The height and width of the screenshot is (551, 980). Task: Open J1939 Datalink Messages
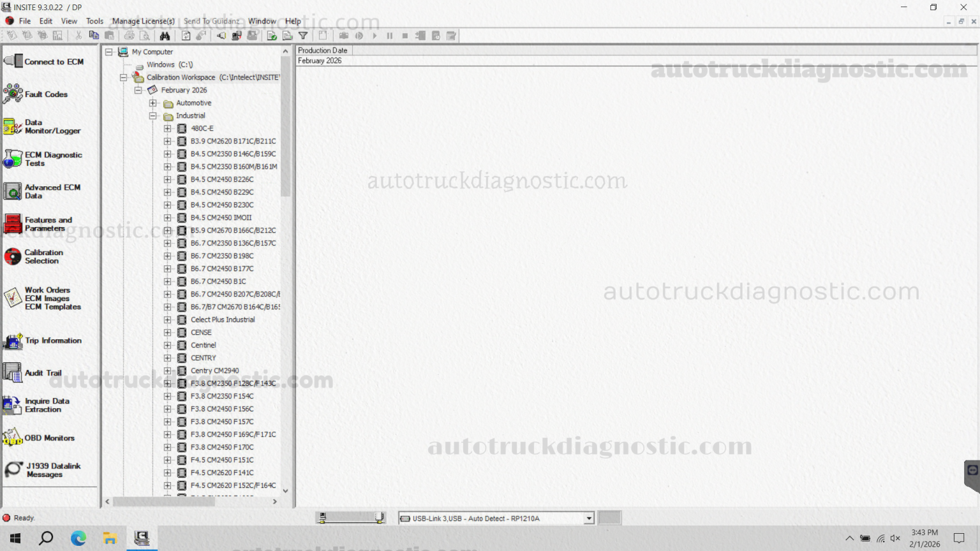click(x=43, y=470)
